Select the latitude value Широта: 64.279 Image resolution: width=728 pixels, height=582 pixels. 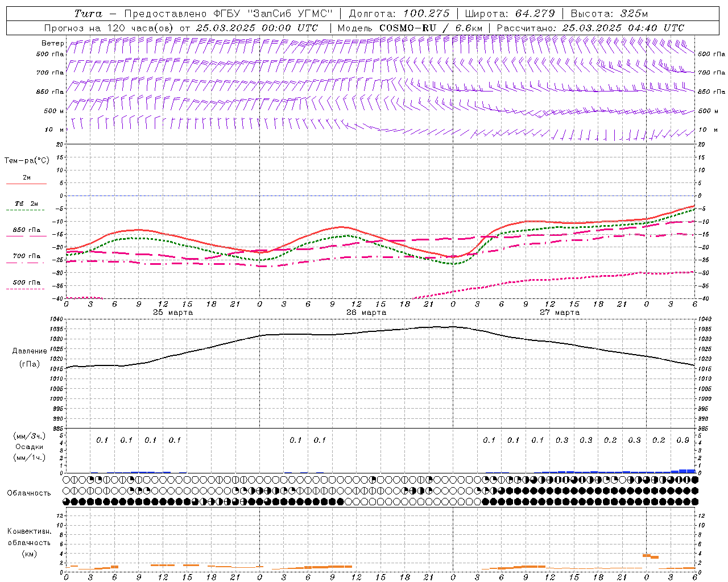(510, 14)
